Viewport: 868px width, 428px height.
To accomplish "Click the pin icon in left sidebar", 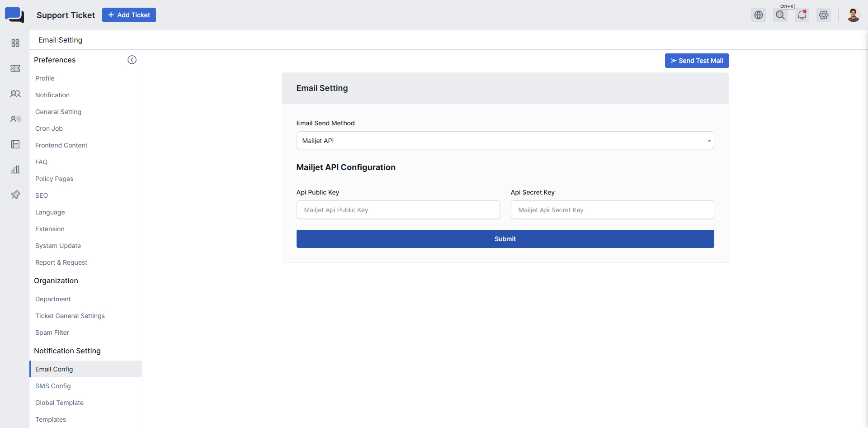I will 15,195.
